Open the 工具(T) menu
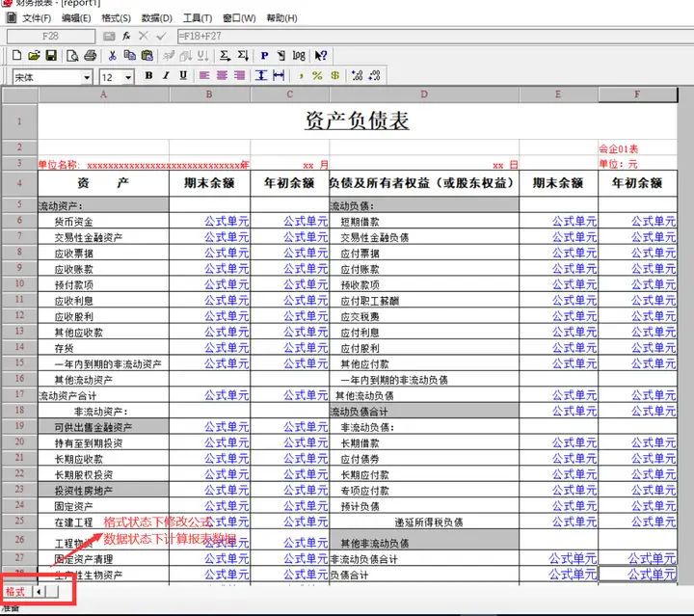This screenshot has height=616, width=694. click(x=198, y=18)
